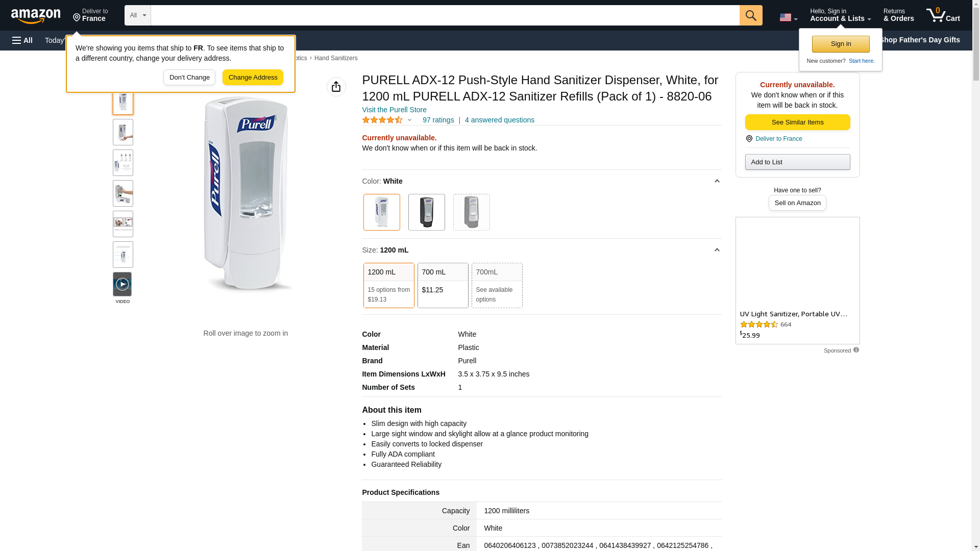Image resolution: width=980 pixels, height=551 pixels.
Task: Click the See Similar Items button
Action: [797, 122]
